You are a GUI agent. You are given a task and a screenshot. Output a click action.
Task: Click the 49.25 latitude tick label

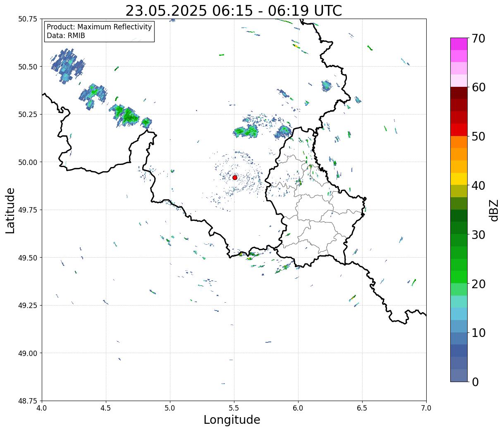28,306
